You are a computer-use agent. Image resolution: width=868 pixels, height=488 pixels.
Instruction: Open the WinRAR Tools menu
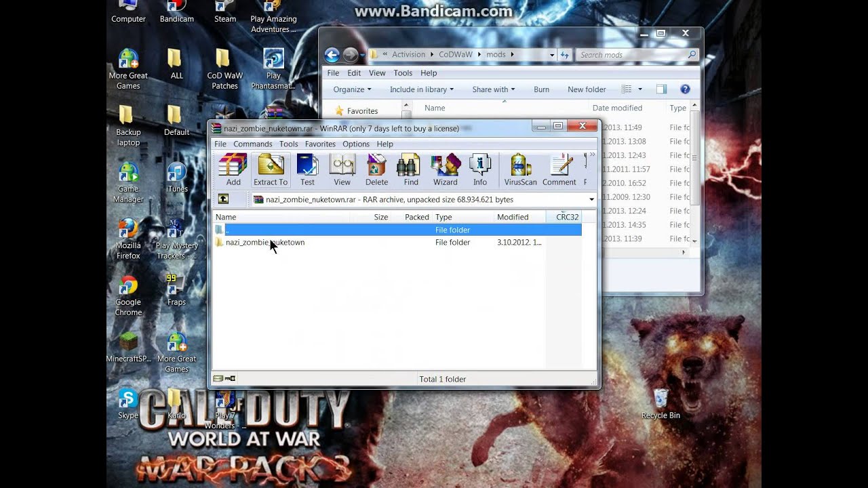[288, 144]
